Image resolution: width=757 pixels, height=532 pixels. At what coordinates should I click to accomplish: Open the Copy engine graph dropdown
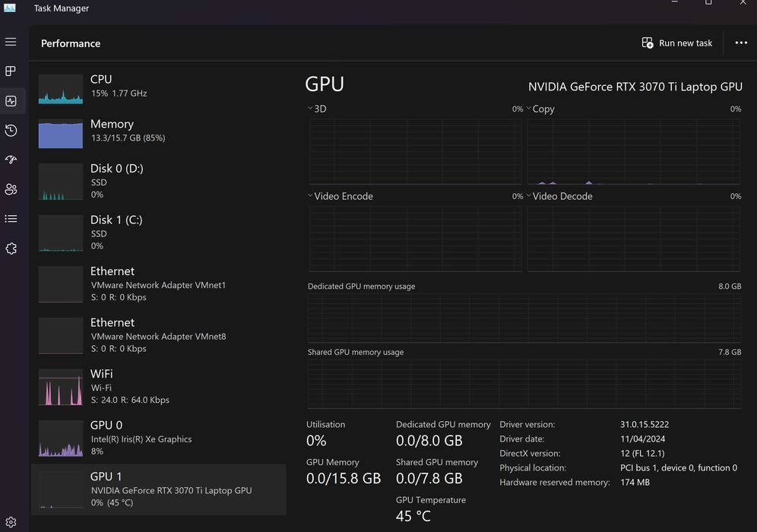[x=529, y=108]
